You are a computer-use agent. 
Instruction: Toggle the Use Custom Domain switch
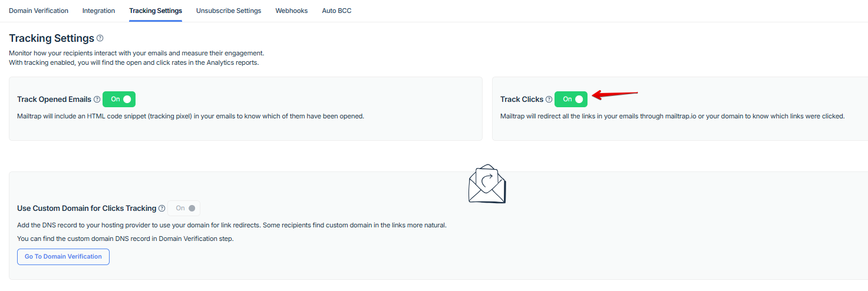click(184, 209)
